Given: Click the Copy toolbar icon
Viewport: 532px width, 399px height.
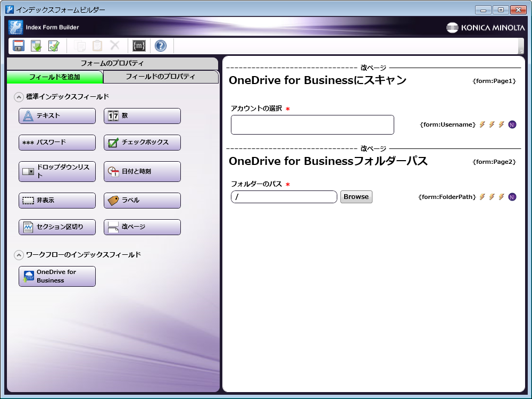Looking at the screenshot, I should point(80,46).
